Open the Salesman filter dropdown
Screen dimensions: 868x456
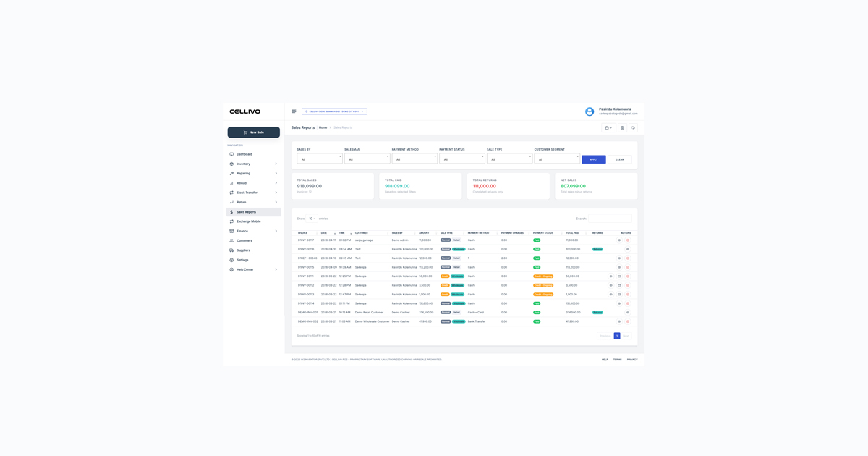pyautogui.click(x=367, y=159)
